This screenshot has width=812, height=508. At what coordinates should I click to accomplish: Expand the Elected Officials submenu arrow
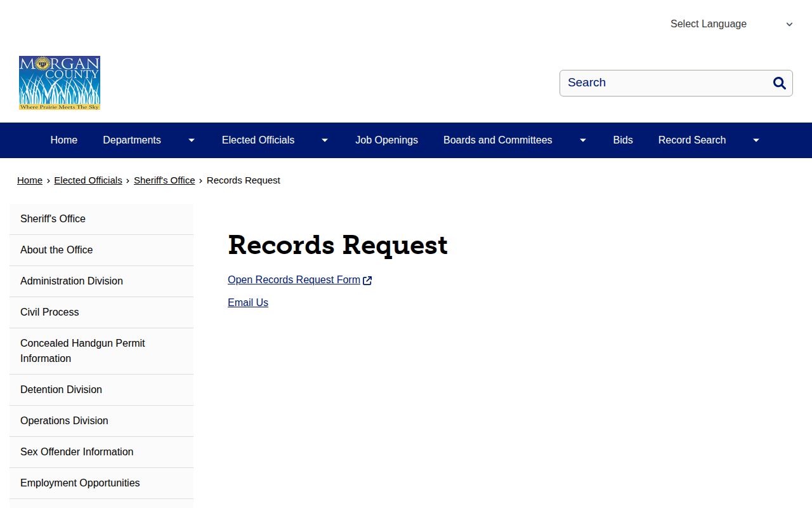(x=325, y=140)
